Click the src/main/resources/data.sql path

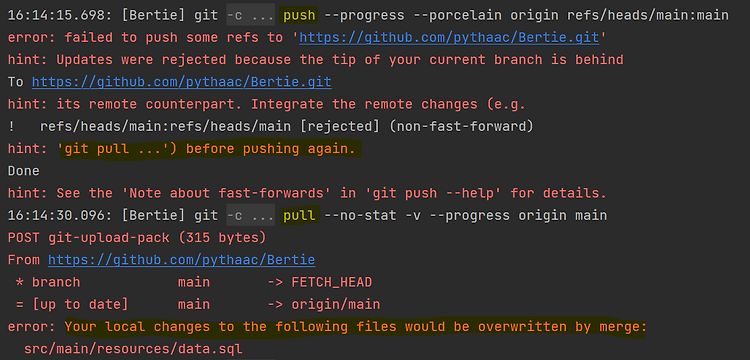(133, 349)
